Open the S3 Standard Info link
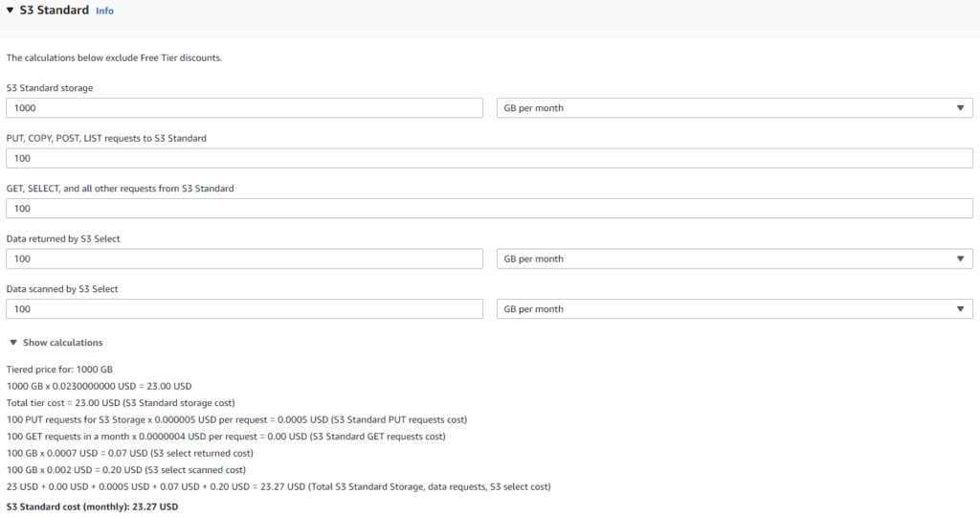Screen dimensions: 980x518 104,11
